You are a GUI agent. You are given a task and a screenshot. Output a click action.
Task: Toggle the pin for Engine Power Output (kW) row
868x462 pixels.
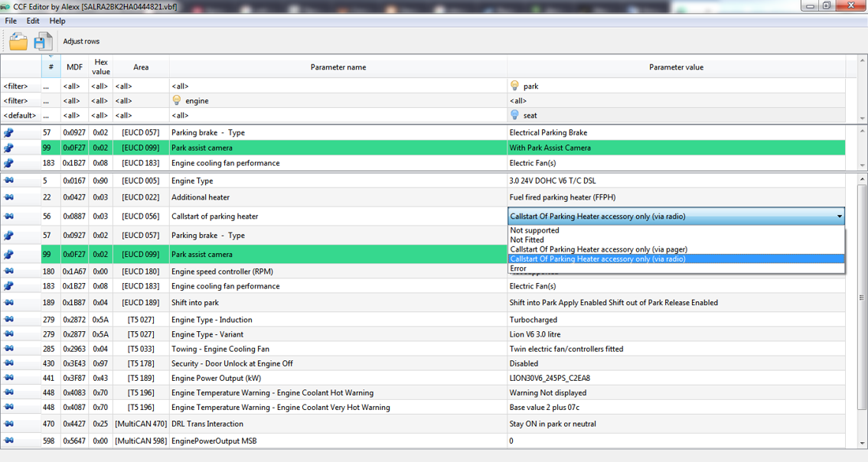(x=9, y=378)
